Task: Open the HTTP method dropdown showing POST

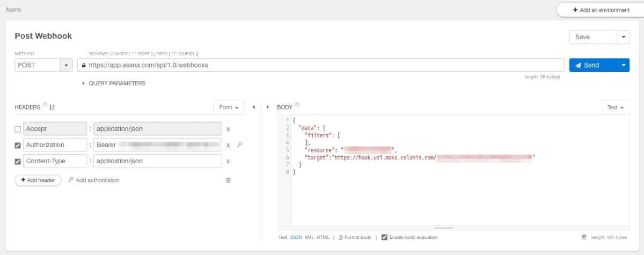Action: pyautogui.click(x=66, y=65)
